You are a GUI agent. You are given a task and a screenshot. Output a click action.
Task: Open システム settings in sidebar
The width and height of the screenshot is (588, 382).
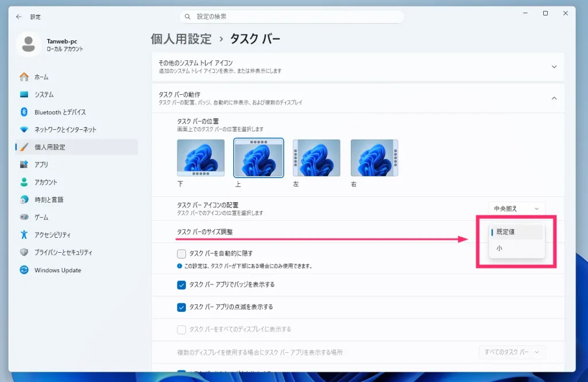[76, 95]
